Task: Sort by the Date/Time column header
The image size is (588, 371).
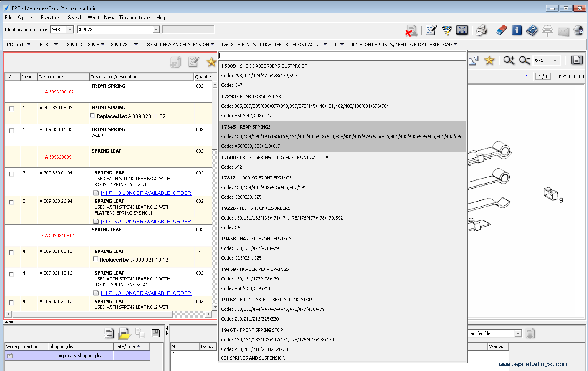Action: (x=131, y=346)
